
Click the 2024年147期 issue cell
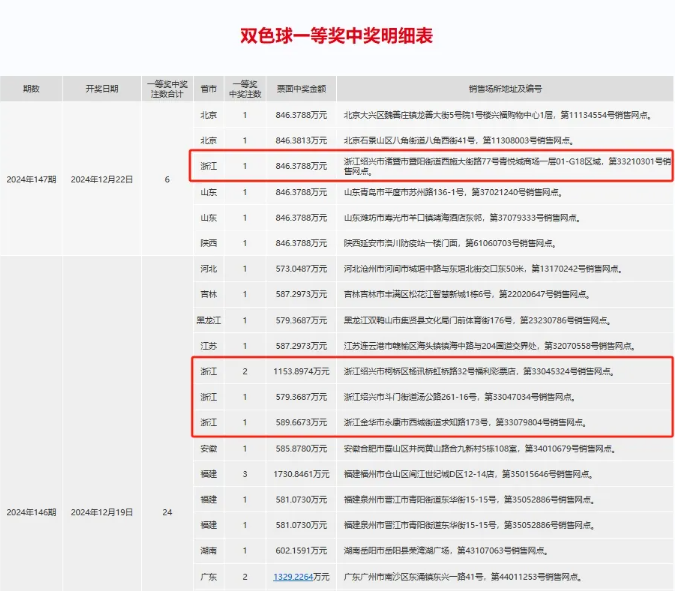point(31,179)
